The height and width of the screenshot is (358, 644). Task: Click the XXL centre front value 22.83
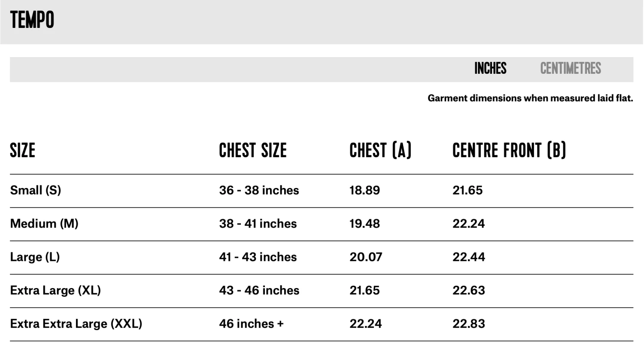pos(468,324)
